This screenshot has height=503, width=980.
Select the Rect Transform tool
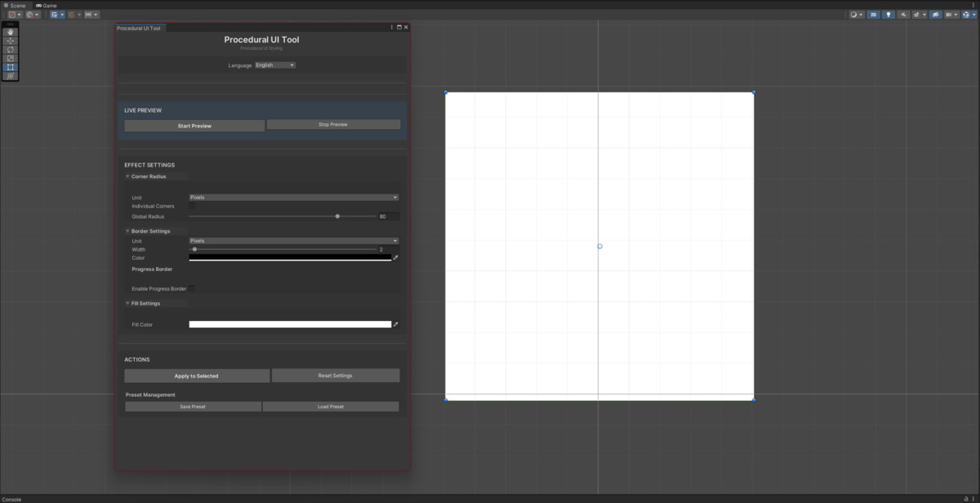10,67
